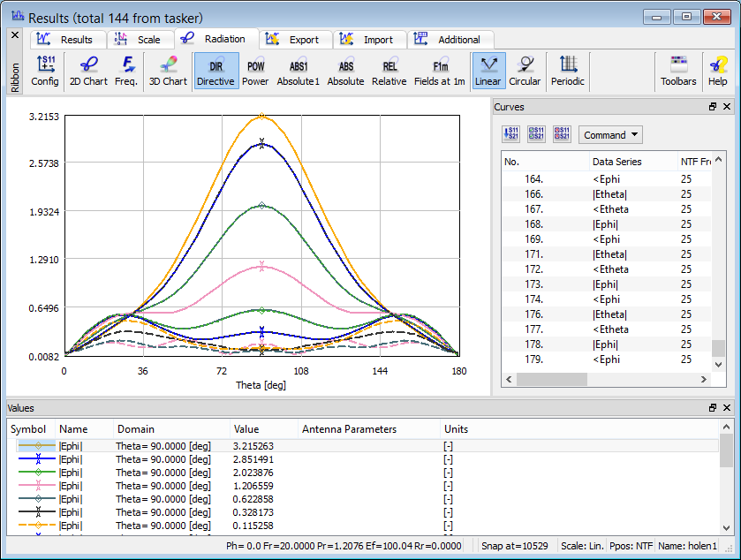Toggle the Linear plot mode
The width and height of the screenshot is (741, 560).
click(488, 71)
